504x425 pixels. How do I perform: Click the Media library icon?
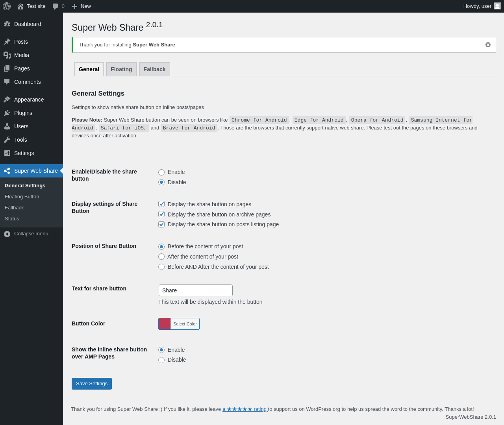pyautogui.click(x=7, y=55)
